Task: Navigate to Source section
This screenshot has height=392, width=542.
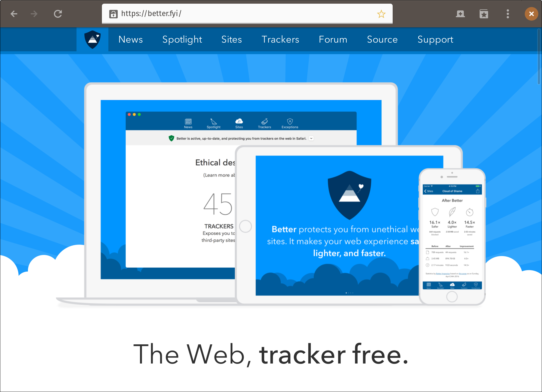Action: [x=382, y=39]
